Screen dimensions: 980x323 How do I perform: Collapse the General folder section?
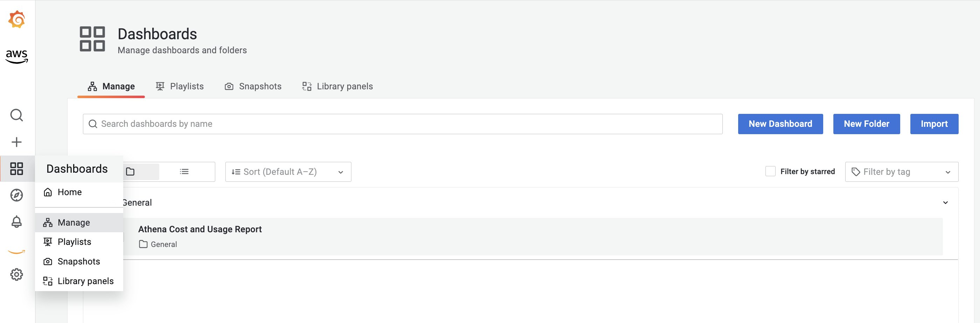coord(946,202)
